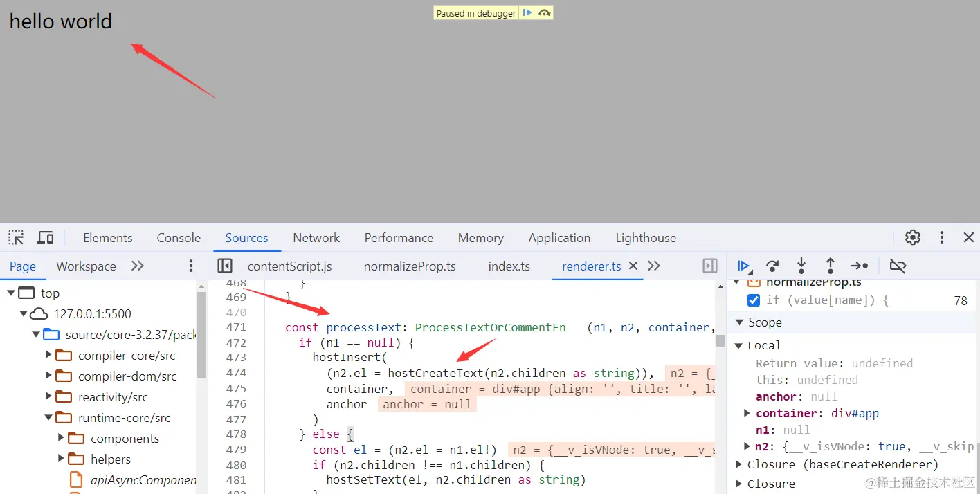Hide the navigator sidebar
The height and width of the screenshot is (494, 980).
coord(224,266)
